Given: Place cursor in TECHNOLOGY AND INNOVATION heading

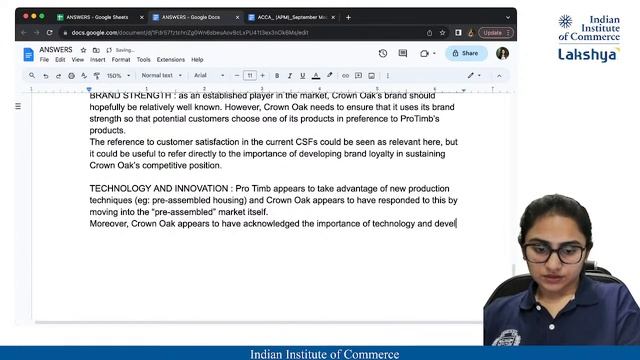Looking at the screenshot, I should click(x=159, y=189).
